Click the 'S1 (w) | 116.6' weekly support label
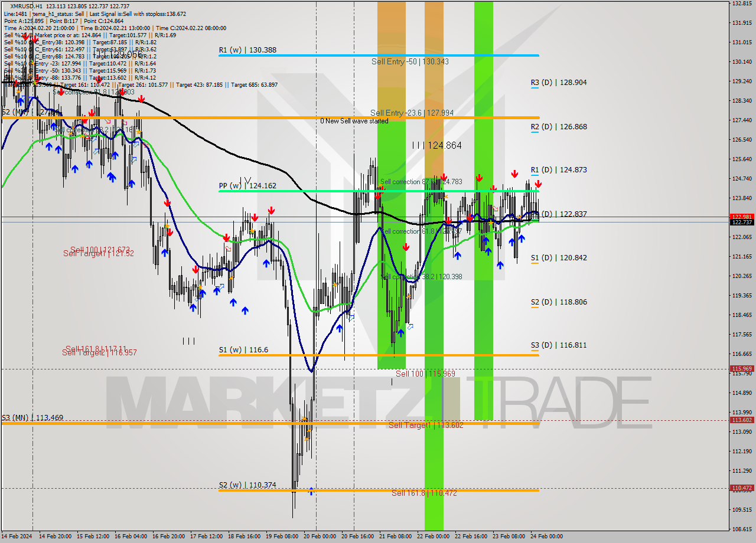Viewport: 756px width, 543px height. coord(243,350)
